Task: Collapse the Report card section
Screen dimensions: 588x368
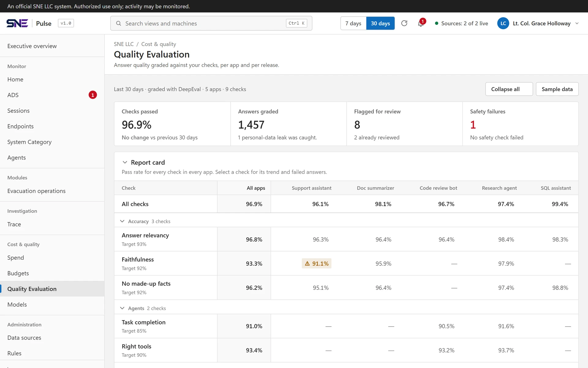Action: pos(125,162)
